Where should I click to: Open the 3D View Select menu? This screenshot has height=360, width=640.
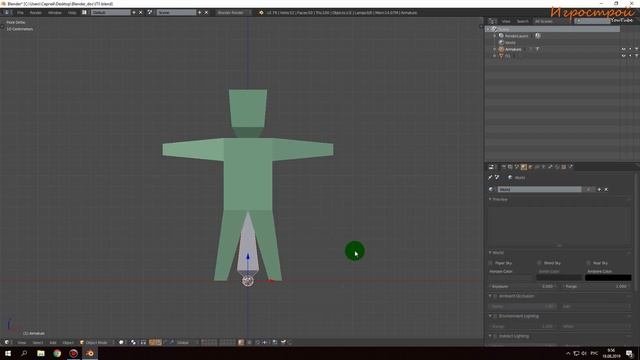click(38, 342)
